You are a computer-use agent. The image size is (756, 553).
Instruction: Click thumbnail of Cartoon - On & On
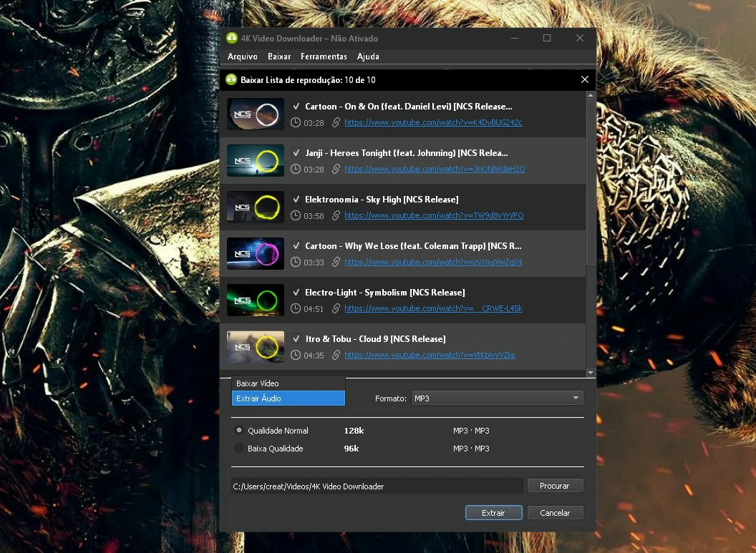point(256,114)
